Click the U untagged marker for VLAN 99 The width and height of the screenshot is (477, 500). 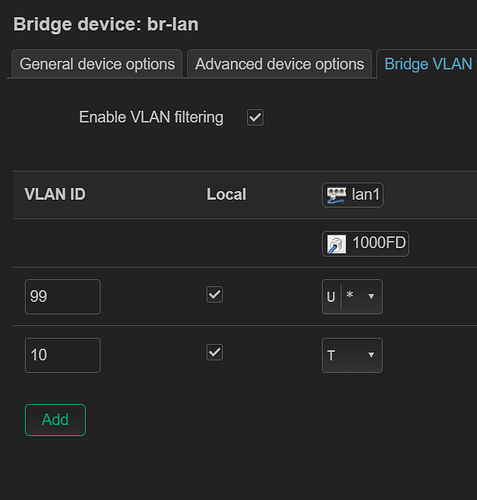[x=331, y=297]
